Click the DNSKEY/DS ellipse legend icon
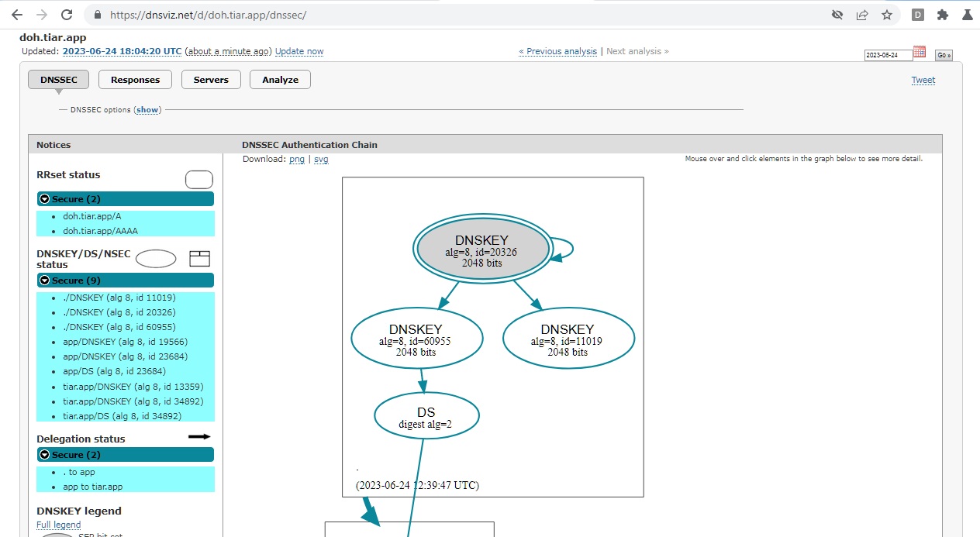 (156, 259)
